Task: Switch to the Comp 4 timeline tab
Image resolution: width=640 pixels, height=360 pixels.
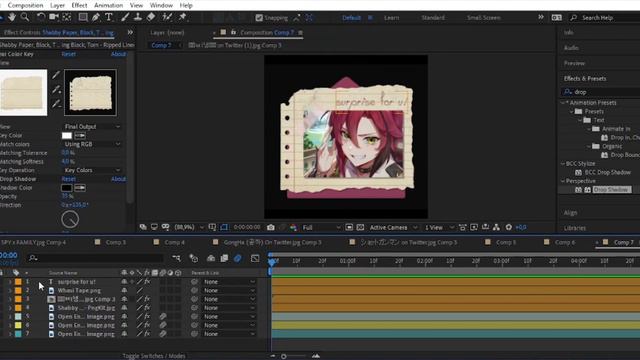Action: click(174, 242)
